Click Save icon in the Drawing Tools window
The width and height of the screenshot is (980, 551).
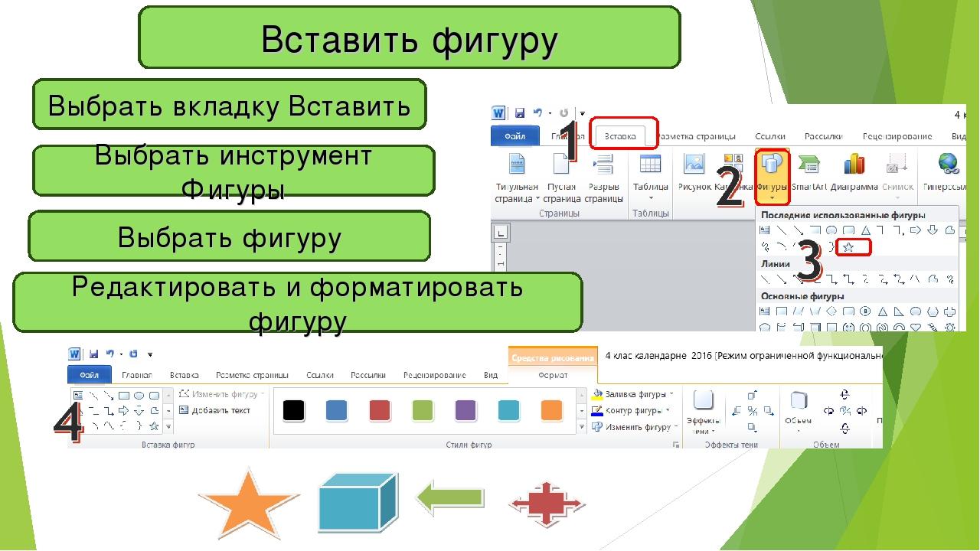94,354
